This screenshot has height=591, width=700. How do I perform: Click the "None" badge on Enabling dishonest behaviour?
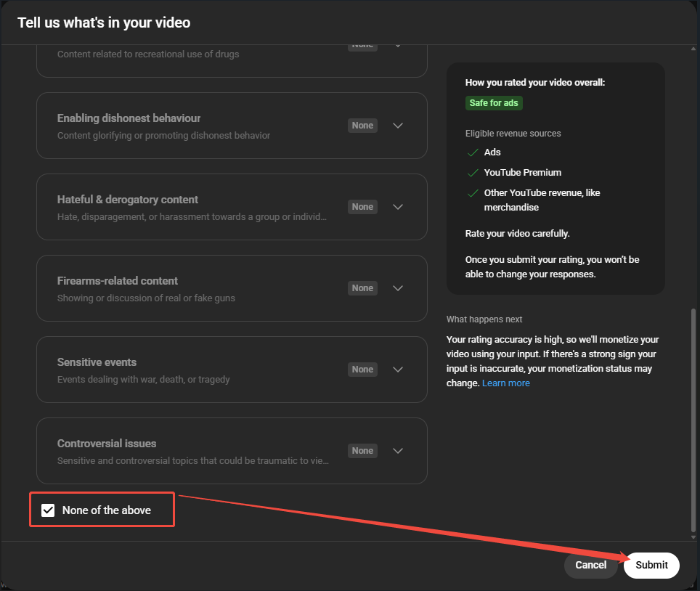pos(362,125)
